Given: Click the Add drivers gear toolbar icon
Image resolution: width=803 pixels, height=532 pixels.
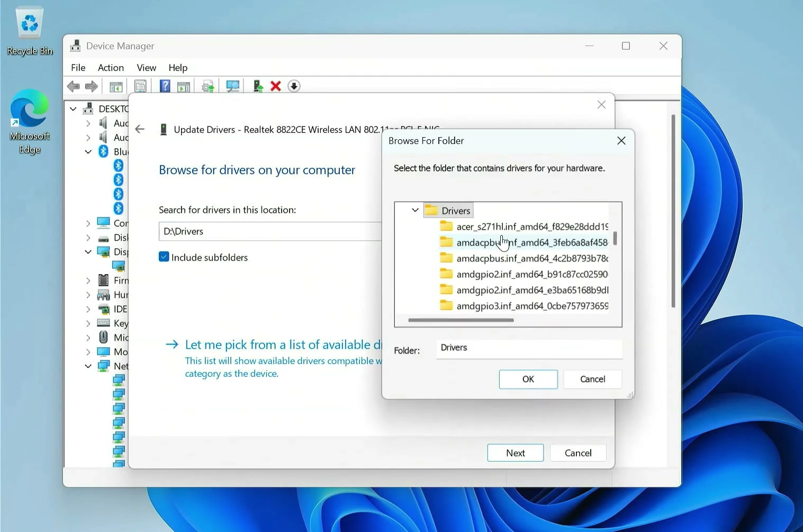Looking at the screenshot, I should (208, 86).
